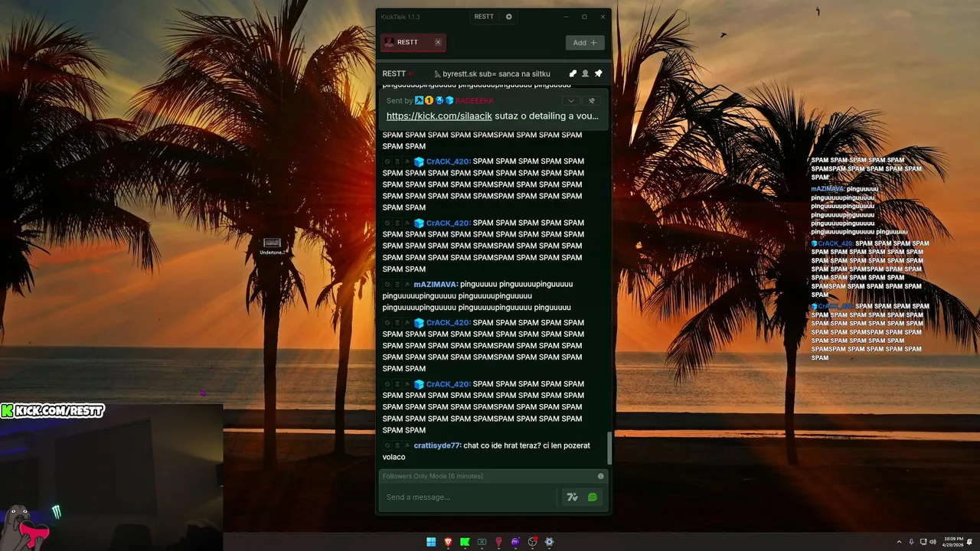
Task: Open crattisyde77's user profile in chat
Action: pos(437,445)
